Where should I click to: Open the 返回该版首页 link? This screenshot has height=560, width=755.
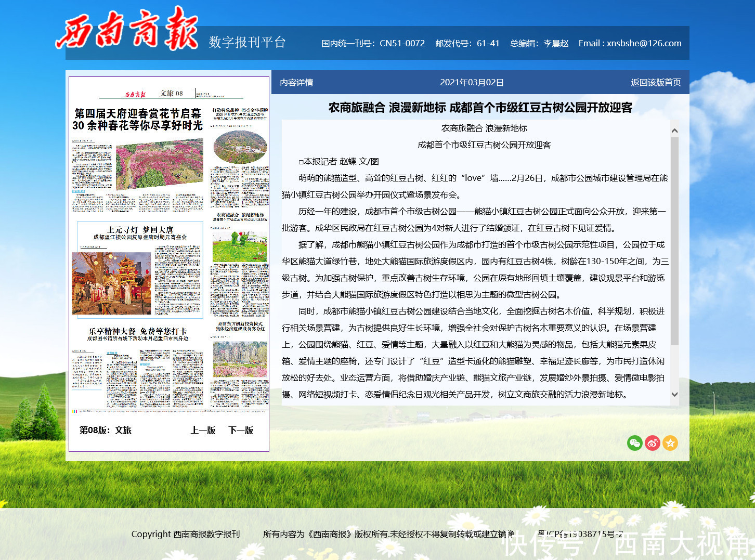656,82
